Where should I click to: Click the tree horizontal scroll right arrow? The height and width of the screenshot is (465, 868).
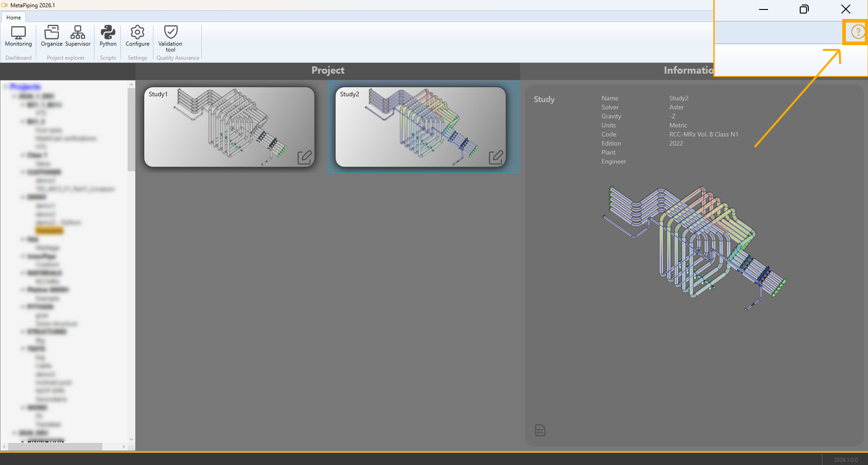click(x=123, y=446)
